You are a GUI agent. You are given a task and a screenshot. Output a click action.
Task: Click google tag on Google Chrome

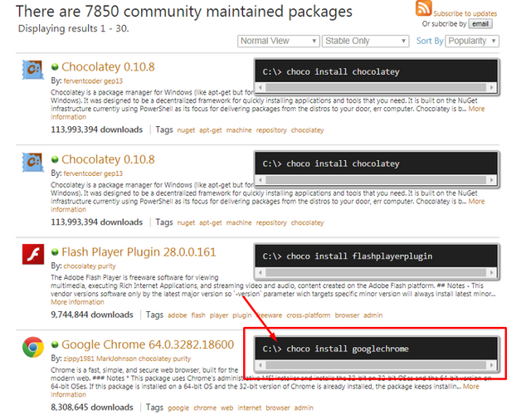pos(178,408)
